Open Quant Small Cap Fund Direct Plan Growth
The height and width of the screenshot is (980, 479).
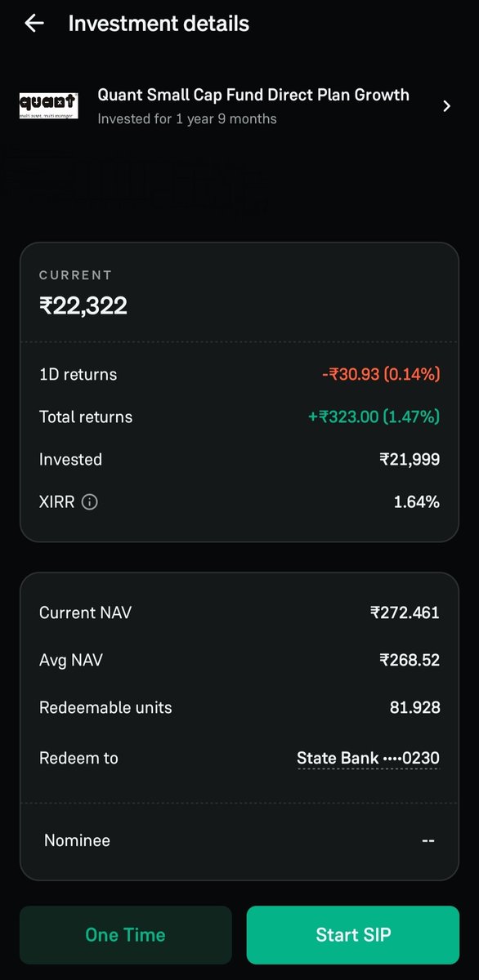click(253, 95)
